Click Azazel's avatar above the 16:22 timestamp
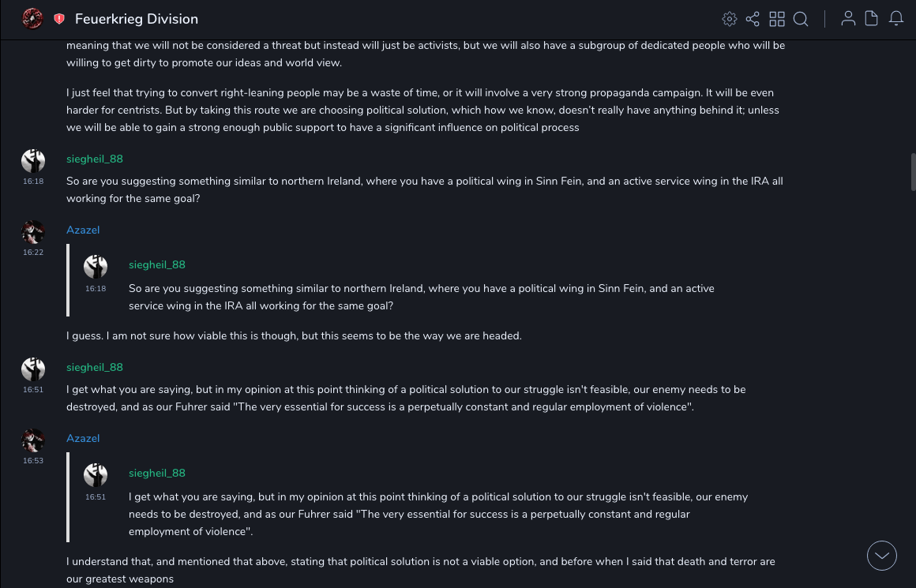Viewport: 916px width, 588px height. pos(33,232)
